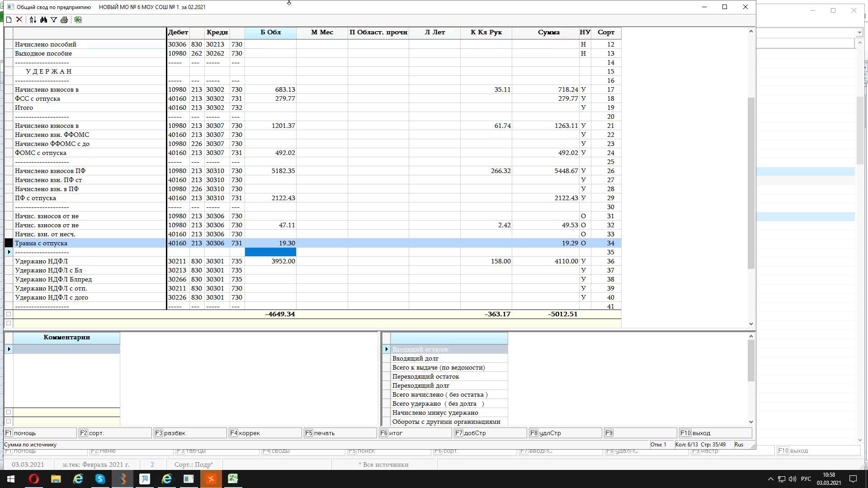Click the network tray icon
This screenshot has height=488, width=868.
pyautogui.click(x=782, y=479)
